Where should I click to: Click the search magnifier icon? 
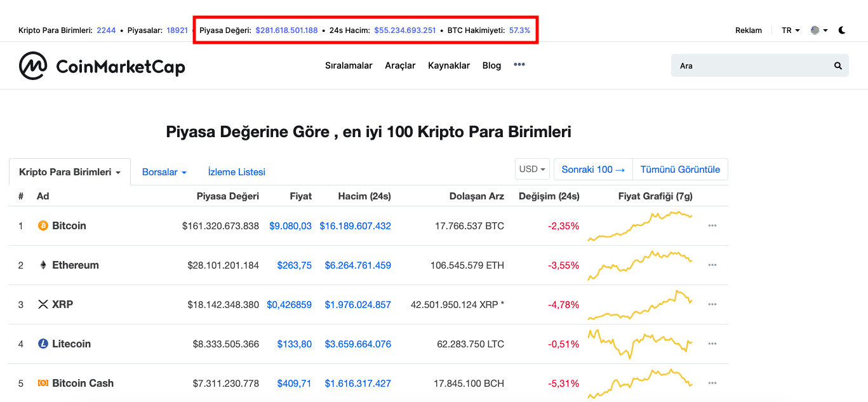tap(838, 65)
